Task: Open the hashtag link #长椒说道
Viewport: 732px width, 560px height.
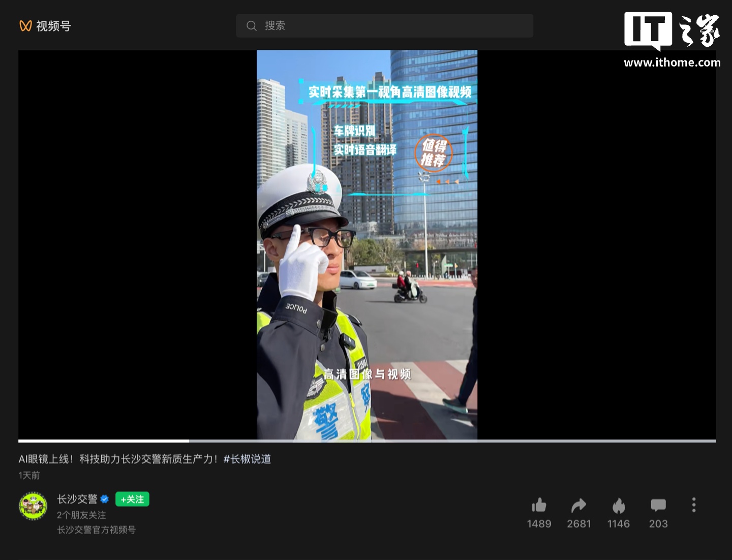Action: coord(248,459)
